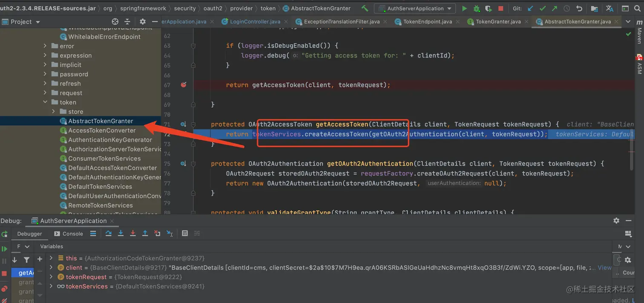Click Drop Frame icon
Image resolution: width=644 pixels, height=303 pixels.
pyautogui.click(x=157, y=233)
